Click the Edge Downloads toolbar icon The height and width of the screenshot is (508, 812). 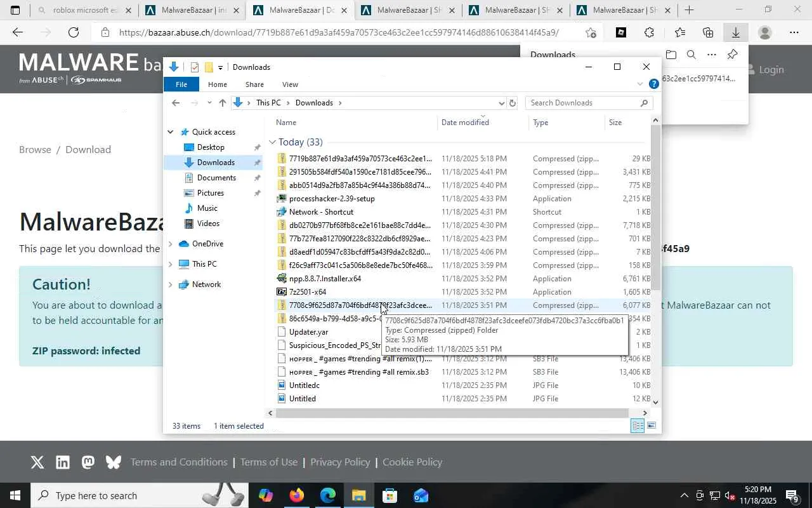(736, 32)
